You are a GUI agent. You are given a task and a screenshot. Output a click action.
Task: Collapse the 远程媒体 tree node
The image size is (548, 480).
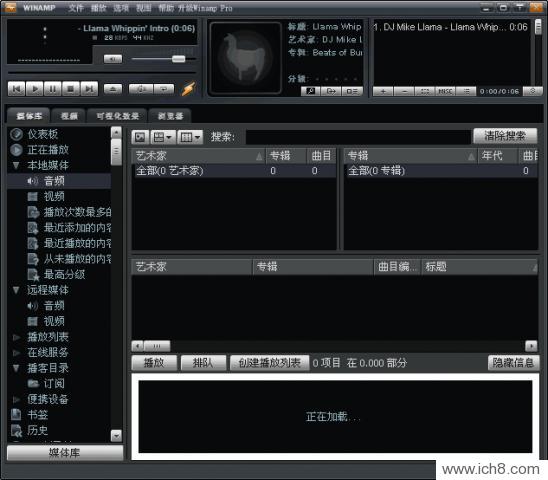16,289
